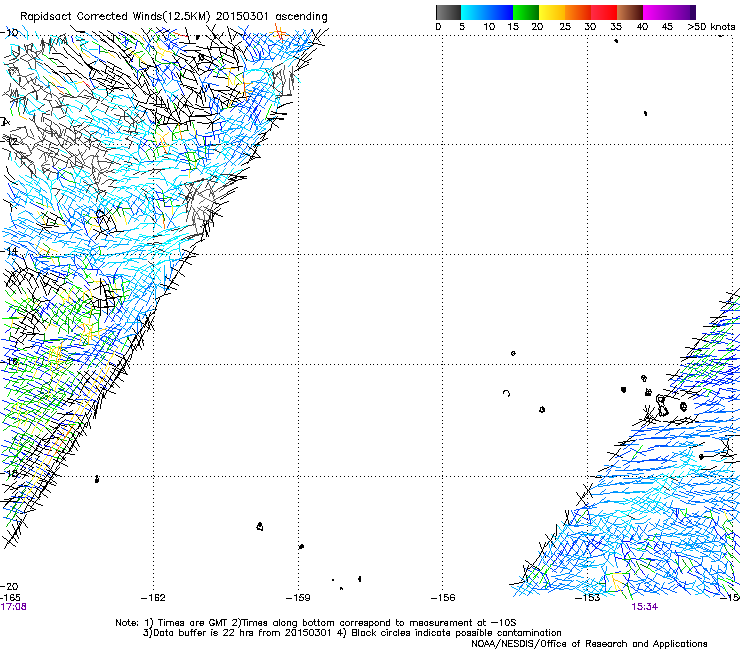Click the '-20' latitude axis label
The width and height of the screenshot is (740, 650).
click(9, 587)
